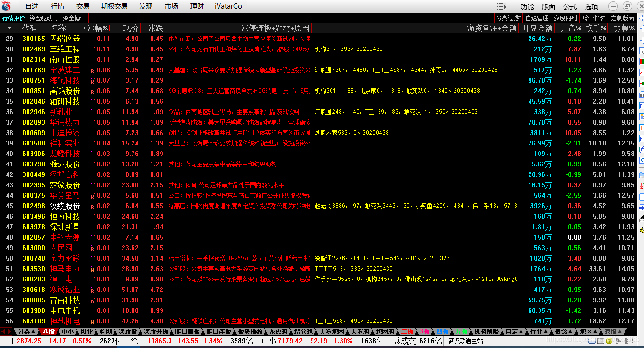Viewport: 644px width, 348px height.
Task: Click the red app logo icon
Action: tap(7, 6)
